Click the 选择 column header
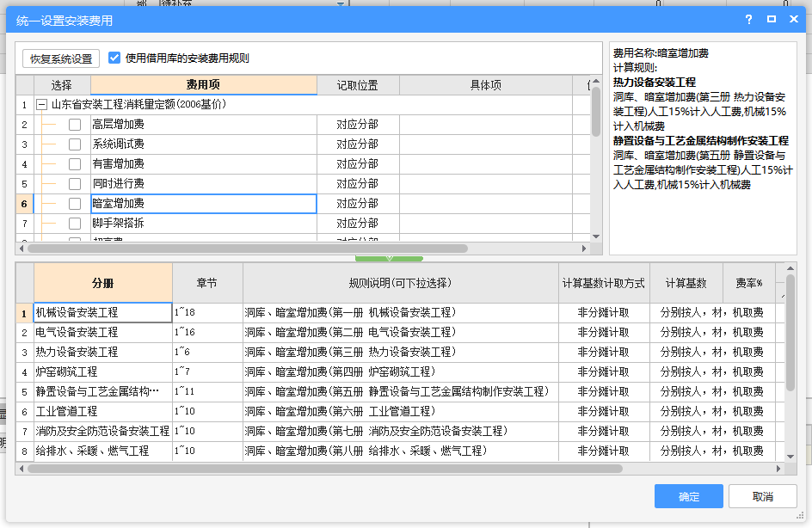This screenshot has width=812, height=528. 62,85
